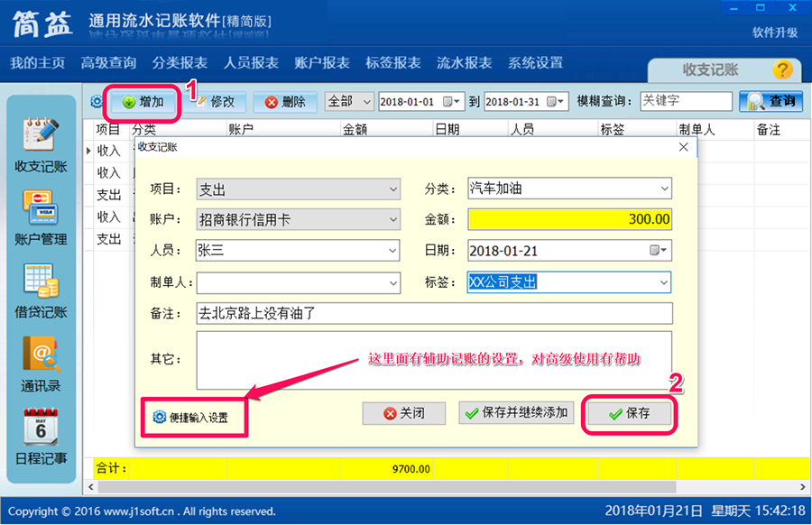Viewport: 812px width, 525px height.
Task: Click the 增加 toolbar button
Action: [143, 102]
